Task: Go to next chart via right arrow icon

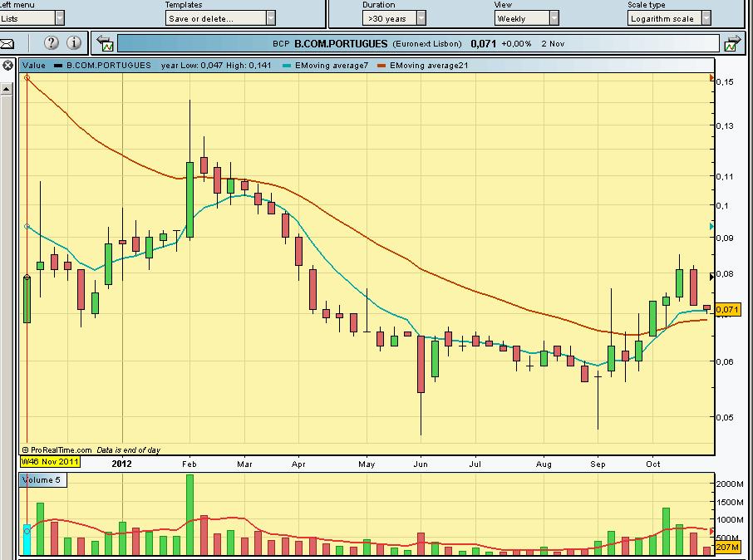Action: tap(732, 43)
